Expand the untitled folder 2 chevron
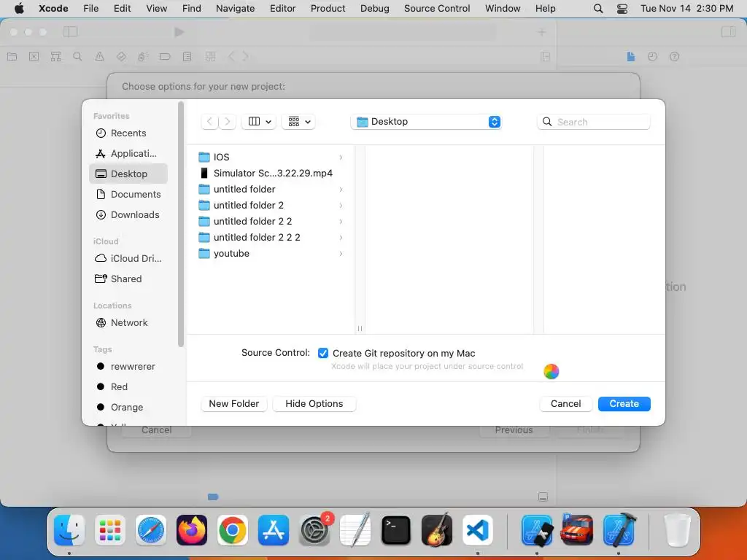Viewport: 747px width, 560px height. point(341,205)
